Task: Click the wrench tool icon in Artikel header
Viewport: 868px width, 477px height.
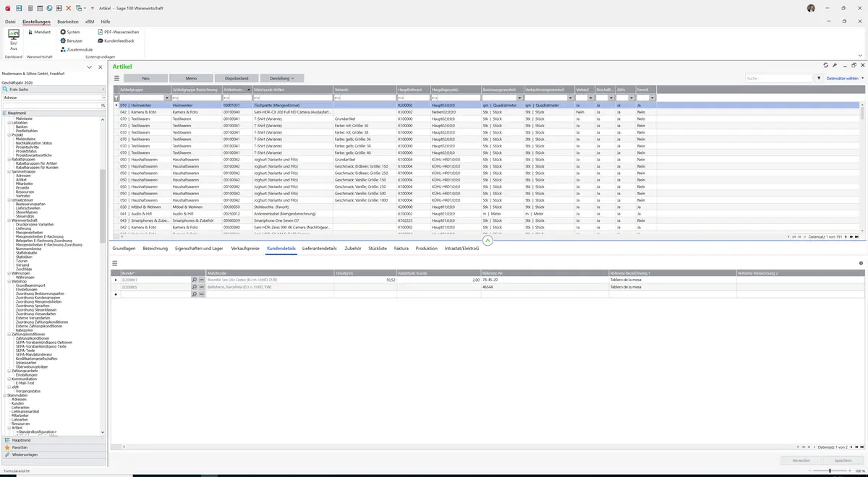Action: click(835, 66)
